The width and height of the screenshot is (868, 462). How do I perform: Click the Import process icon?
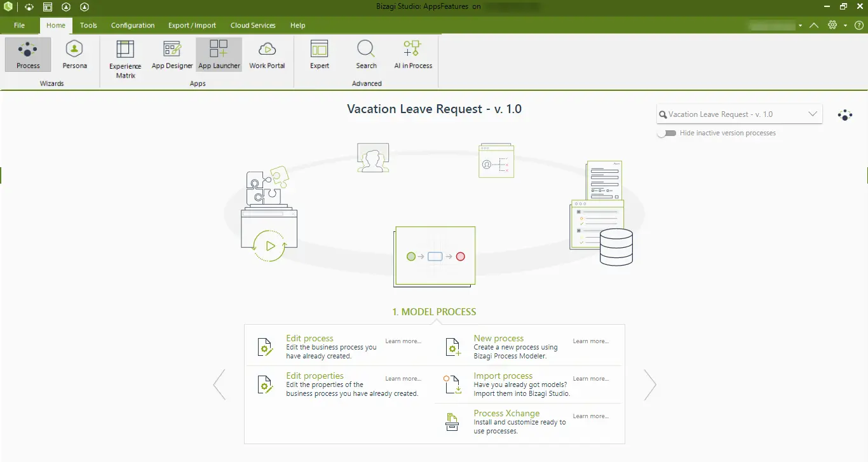tap(452, 384)
